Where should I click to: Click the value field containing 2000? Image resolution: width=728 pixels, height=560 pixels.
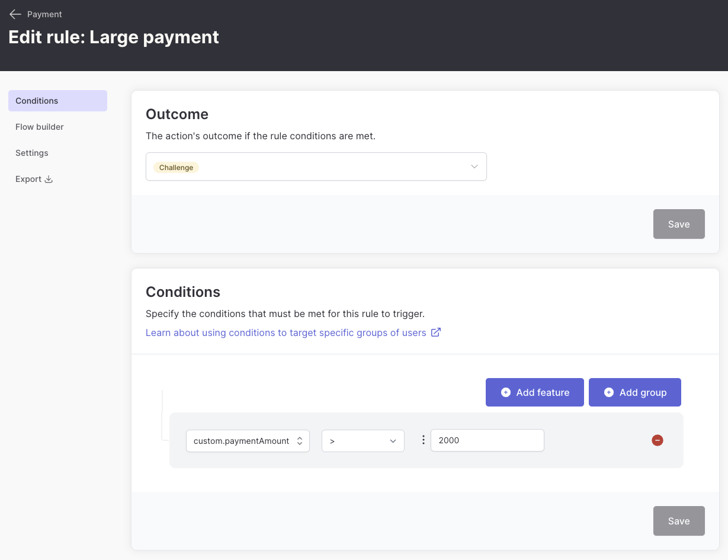click(x=488, y=440)
